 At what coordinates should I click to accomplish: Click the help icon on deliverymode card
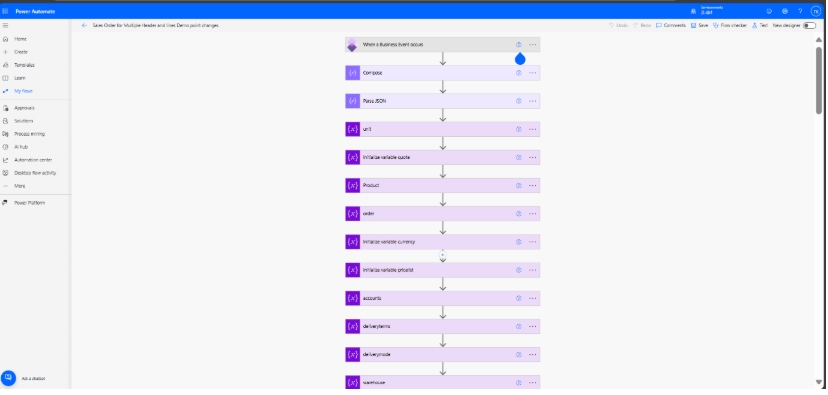click(519, 354)
